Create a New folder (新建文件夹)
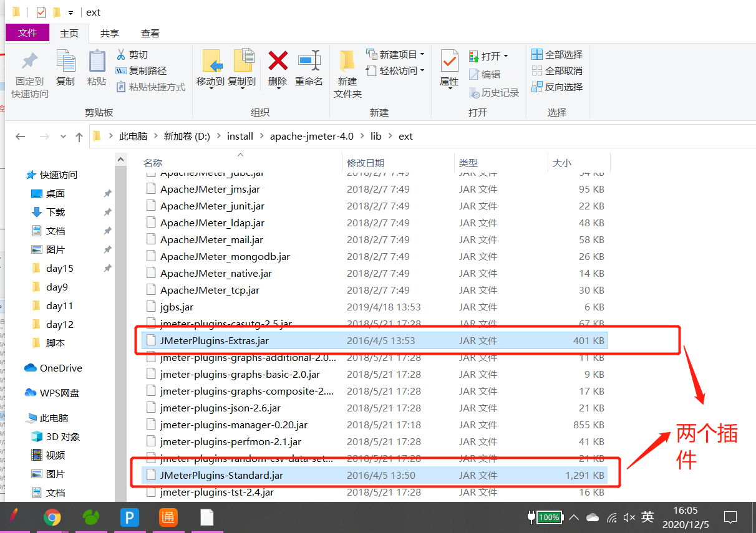Viewport: 756px width, 533px height. pos(347,74)
